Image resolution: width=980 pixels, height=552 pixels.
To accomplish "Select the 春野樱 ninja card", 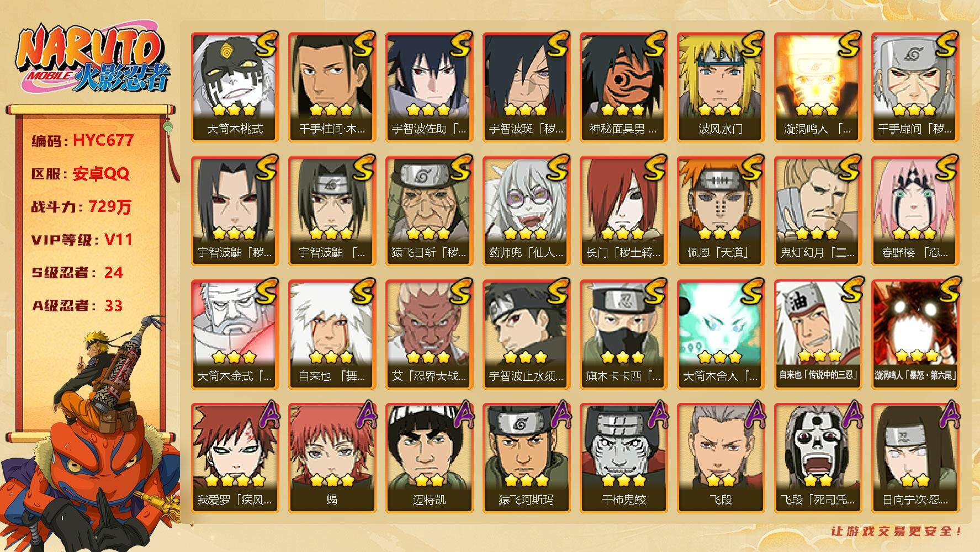I will (915, 211).
